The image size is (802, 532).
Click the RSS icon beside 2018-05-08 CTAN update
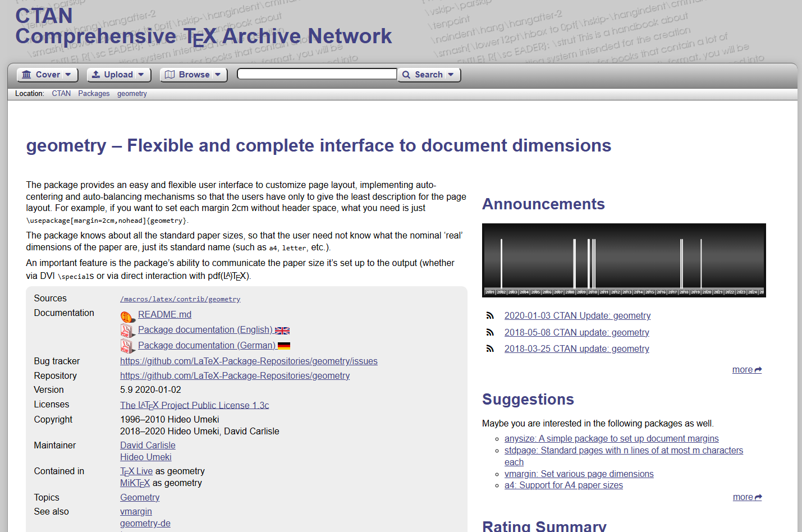pos(490,333)
